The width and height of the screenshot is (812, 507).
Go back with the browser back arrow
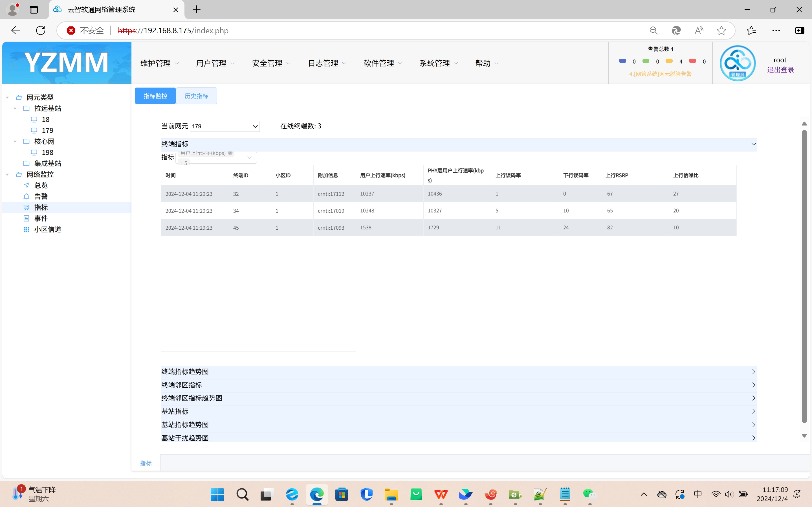pos(16,30)
